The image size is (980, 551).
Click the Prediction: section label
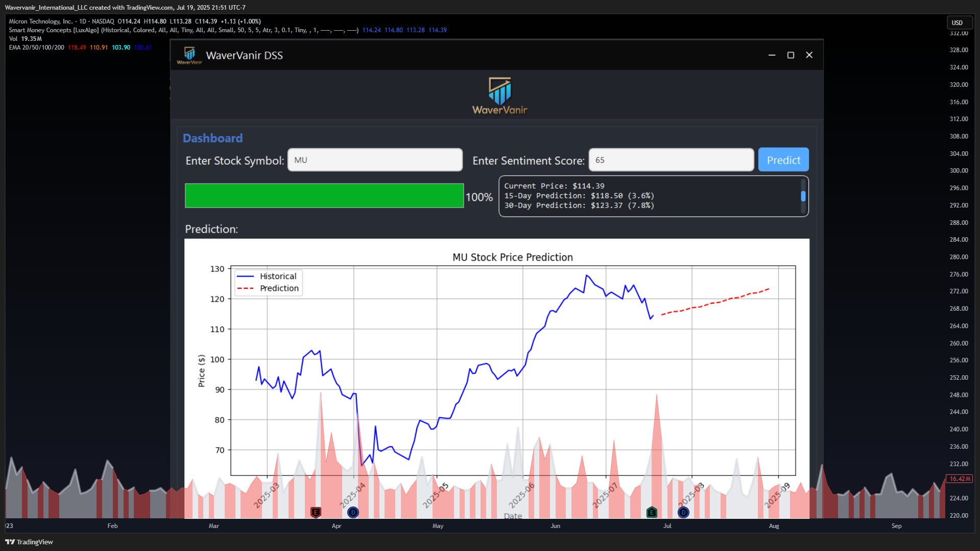click(211, 229)
